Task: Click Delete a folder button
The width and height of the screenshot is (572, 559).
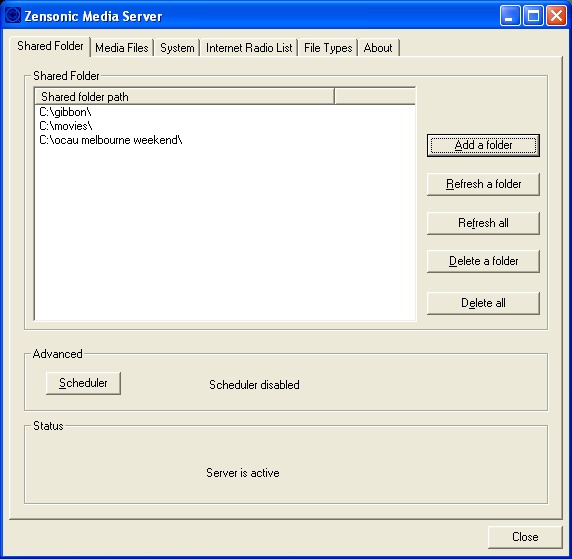Action: pyautogui.click(x=483, y=261)
